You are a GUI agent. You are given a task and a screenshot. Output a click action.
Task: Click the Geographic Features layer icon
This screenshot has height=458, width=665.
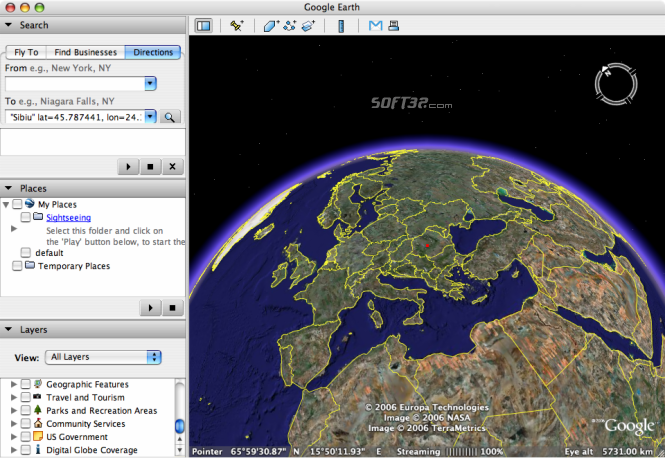pyautogui.click(x=38, y=384)
